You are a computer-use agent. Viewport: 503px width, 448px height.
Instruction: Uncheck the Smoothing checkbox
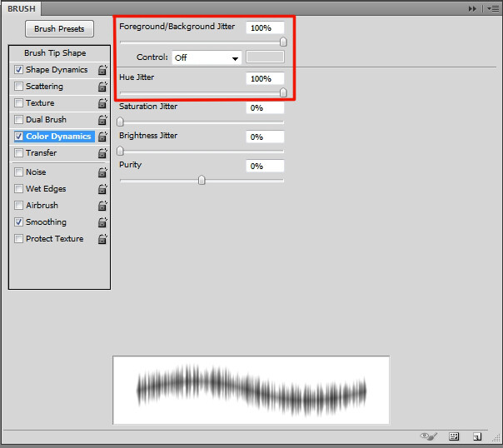[x=18, y=222]
